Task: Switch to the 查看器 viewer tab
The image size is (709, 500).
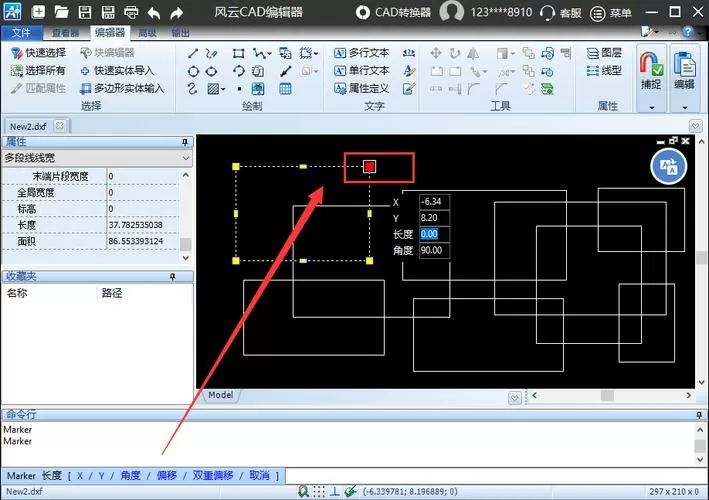Action: click(x=65, y=33)
